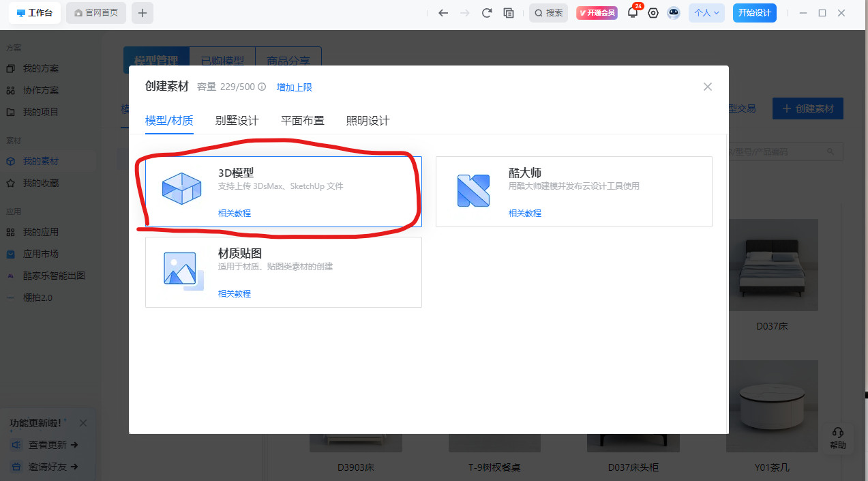Open 我的收藏 in the sidebar
Image resolution: width=868 pixels, height=481 pixels.
coord(41,183)
